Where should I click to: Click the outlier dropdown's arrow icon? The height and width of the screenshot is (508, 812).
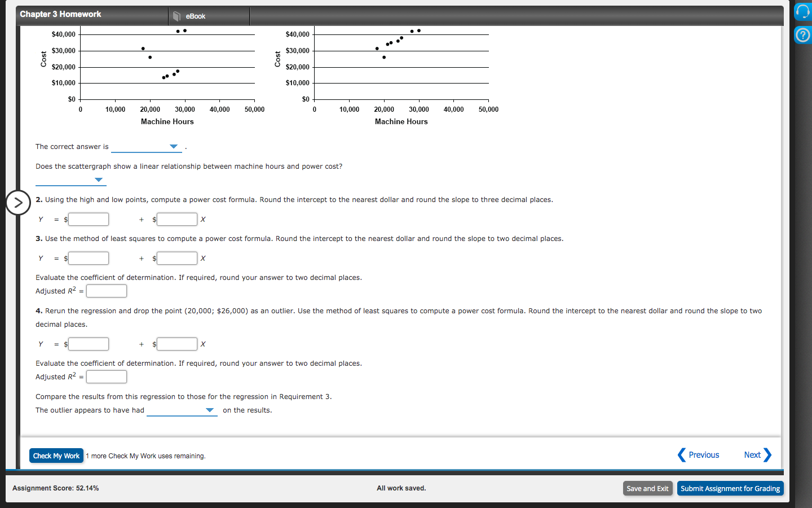(210, 410)
